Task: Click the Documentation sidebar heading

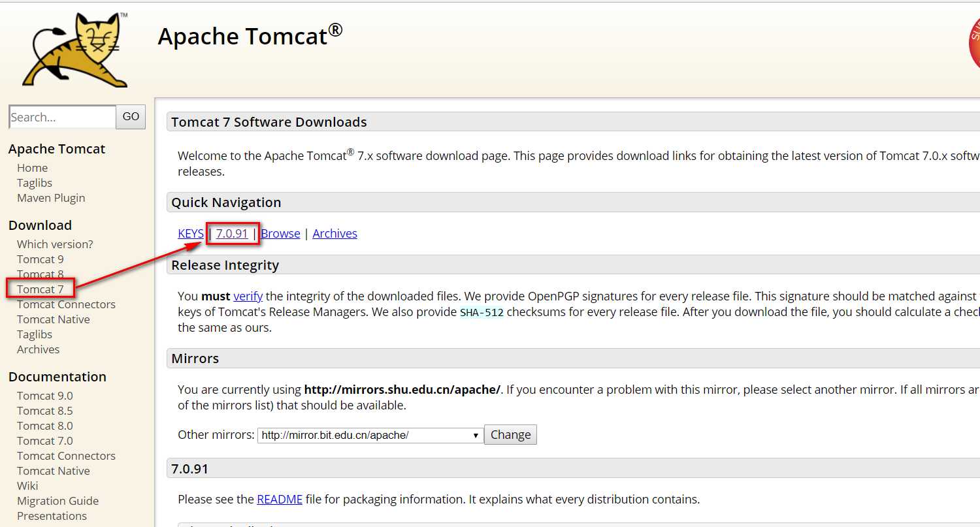Action: (57, 377)
